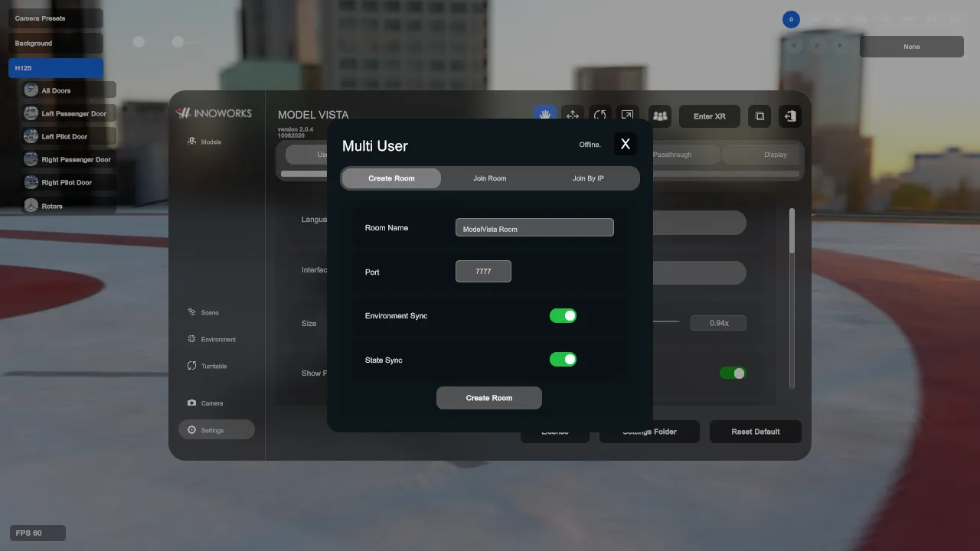Viewport: 980px width, 551px height.
Task: Click the Enter XR button
Action: (710, 116)
